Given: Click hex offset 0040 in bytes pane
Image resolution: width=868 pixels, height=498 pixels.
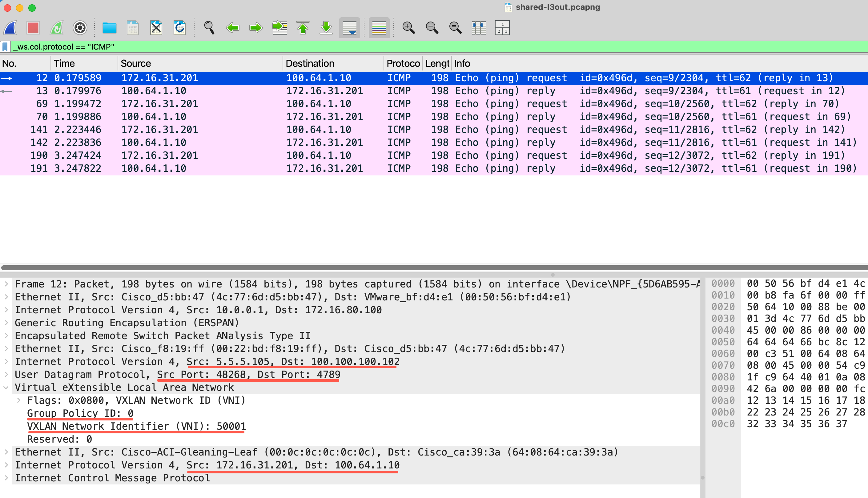Looking at the screenshot, I should pyautogui.click(x=723, y=330).
